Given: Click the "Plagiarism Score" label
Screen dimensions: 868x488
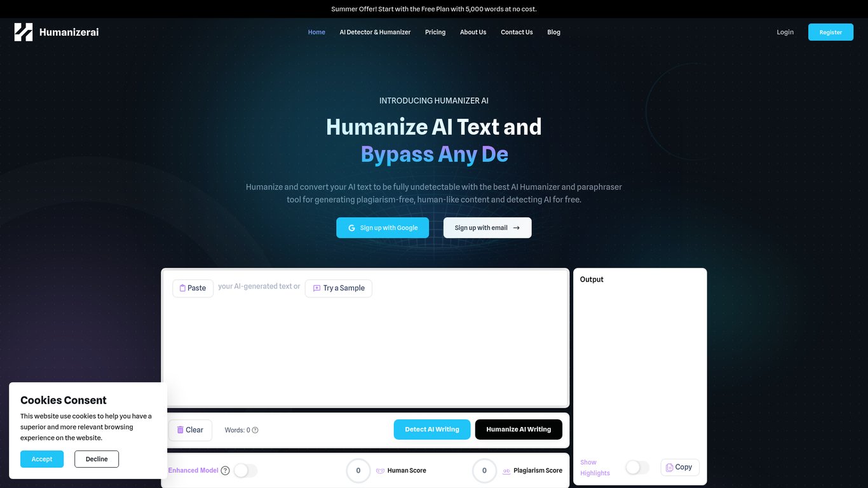Looking at the screenshot, I should 538,471.
